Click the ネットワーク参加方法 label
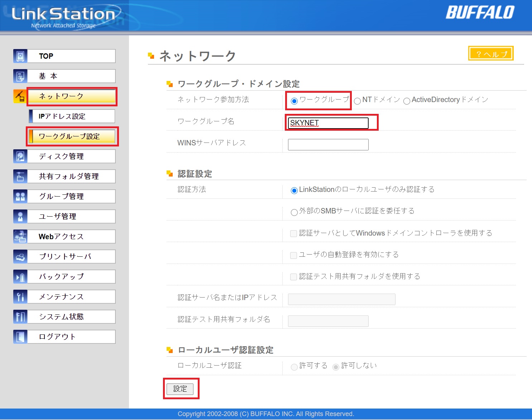 [213, 100]
